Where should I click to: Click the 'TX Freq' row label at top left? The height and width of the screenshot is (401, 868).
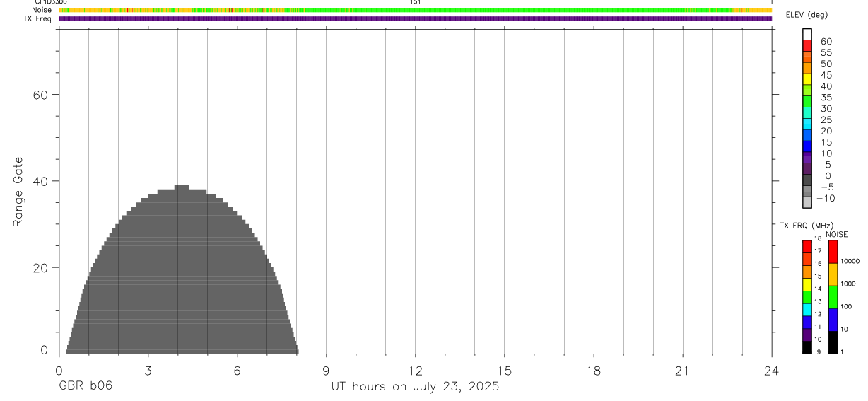(37, 18)
